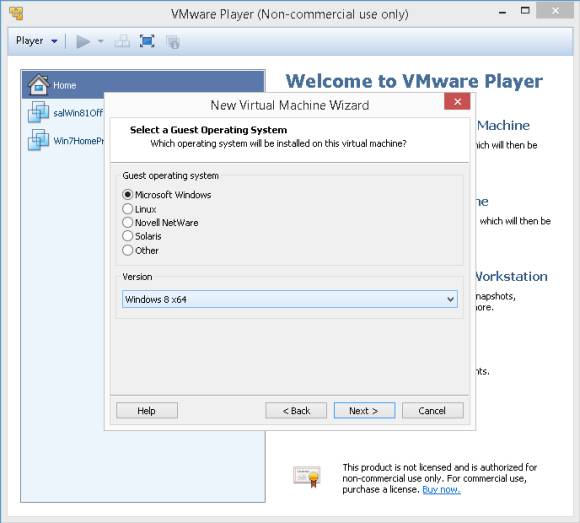Click the salWin81Off VM icon
This screenshot has width=580, height=523.
tap(38, 112)
